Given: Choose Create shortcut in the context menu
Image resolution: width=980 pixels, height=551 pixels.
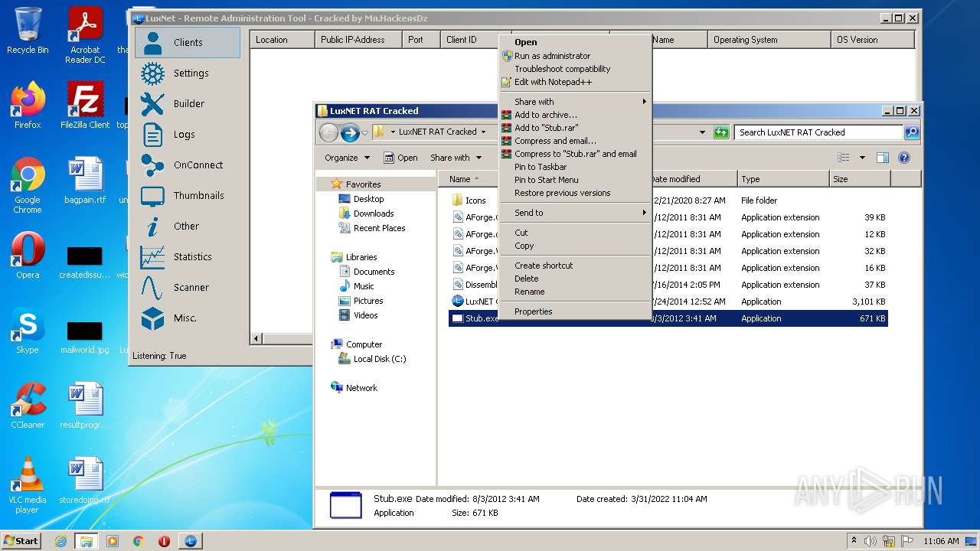Looking at the screenshot, I should point(574,266).
